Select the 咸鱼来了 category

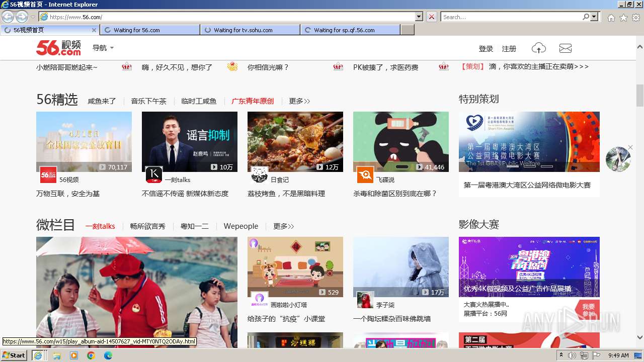(x=102, y=101)
